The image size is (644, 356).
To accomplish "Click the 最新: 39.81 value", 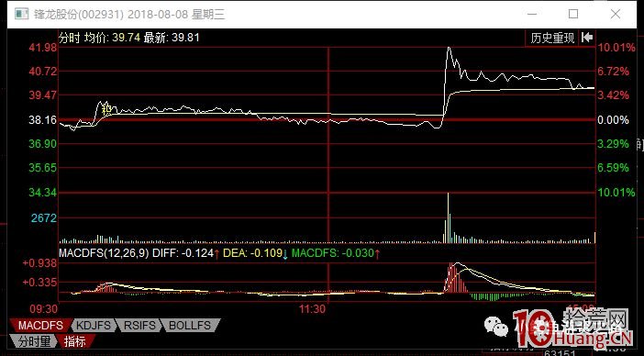I will (172, 38).
